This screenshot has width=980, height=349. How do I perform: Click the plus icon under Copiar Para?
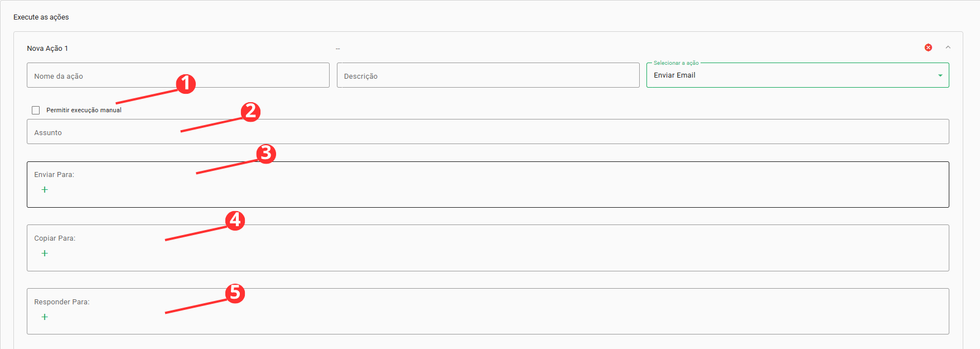(x=45, y=254)
